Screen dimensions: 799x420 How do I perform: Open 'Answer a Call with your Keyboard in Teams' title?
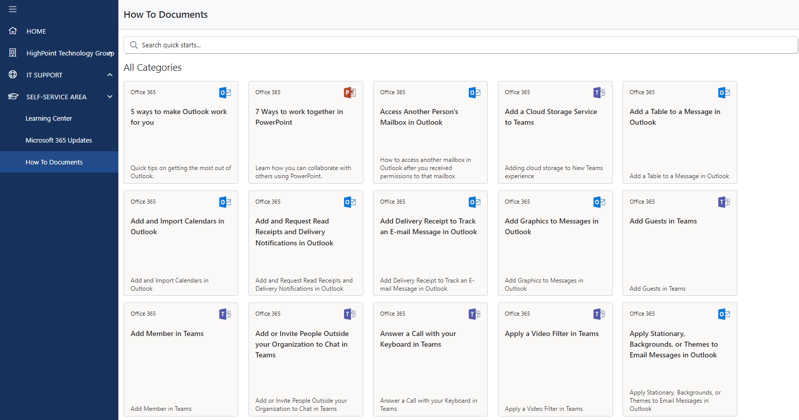(418, 339)
